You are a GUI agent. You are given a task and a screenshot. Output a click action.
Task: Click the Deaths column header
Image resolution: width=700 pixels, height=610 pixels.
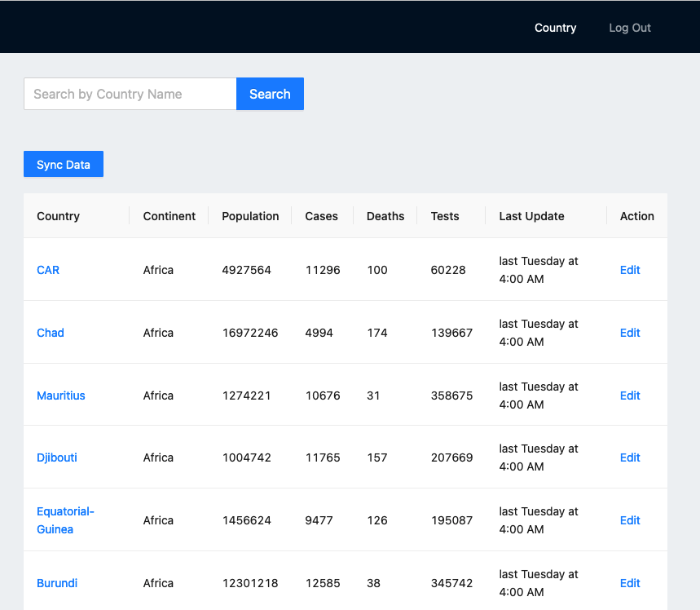(385, 216)
